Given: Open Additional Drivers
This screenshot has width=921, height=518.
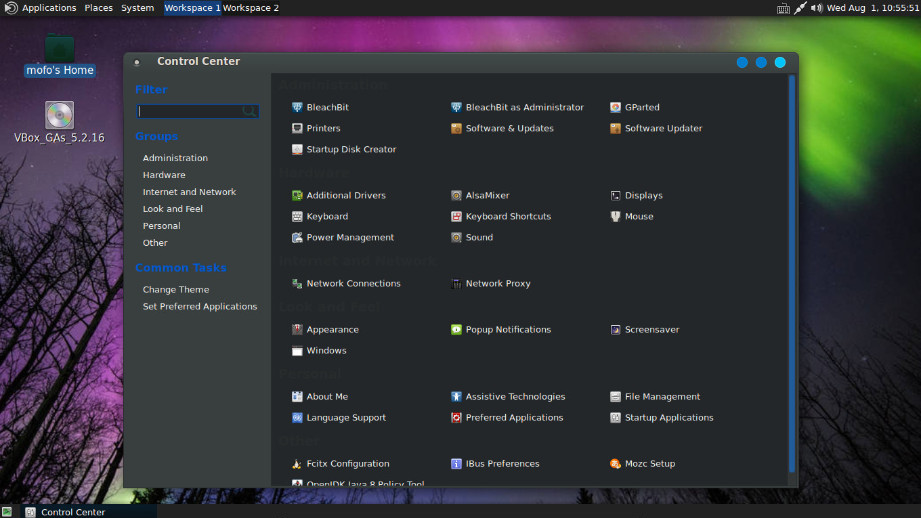Looking at the screenshot, I should [339, 196].
